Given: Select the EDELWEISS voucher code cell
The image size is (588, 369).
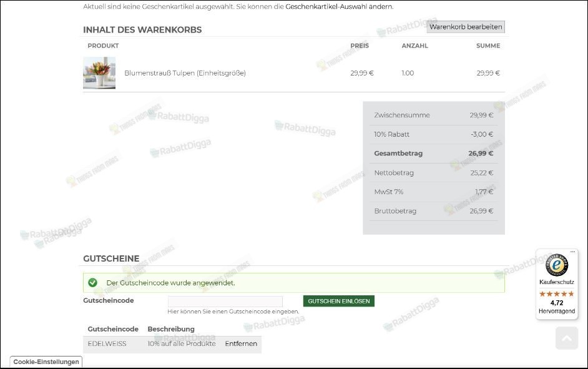Looking at the screenshot, I should (107, 343).
